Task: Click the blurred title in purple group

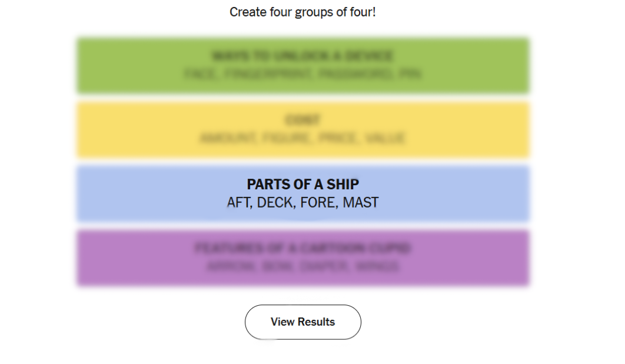Action: 302,248
